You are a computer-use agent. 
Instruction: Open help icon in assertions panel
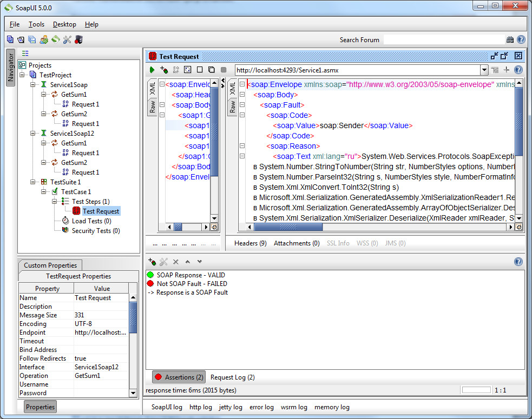click(518, 262)
